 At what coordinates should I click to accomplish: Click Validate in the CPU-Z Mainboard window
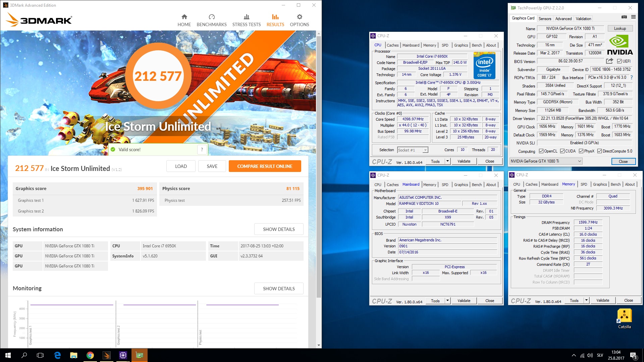click(464, 301)
